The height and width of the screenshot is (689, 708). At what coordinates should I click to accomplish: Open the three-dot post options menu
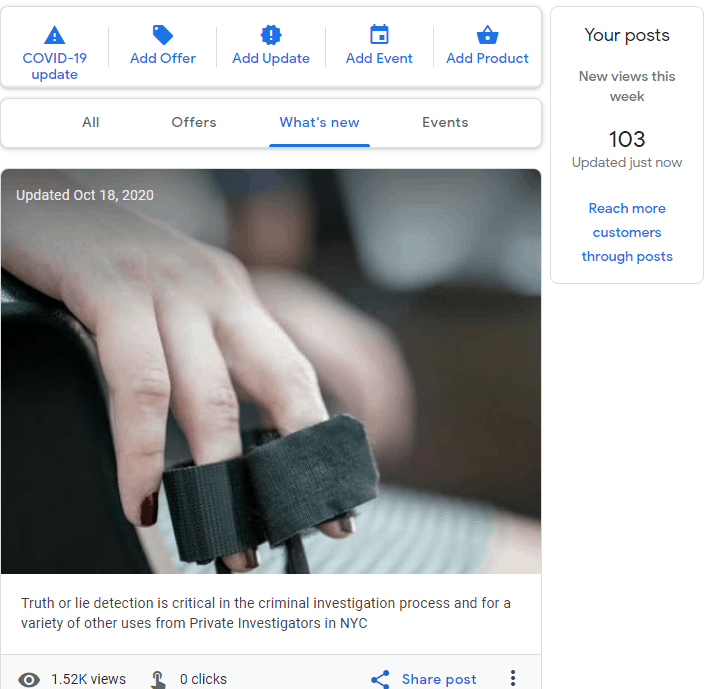(513, 679)
